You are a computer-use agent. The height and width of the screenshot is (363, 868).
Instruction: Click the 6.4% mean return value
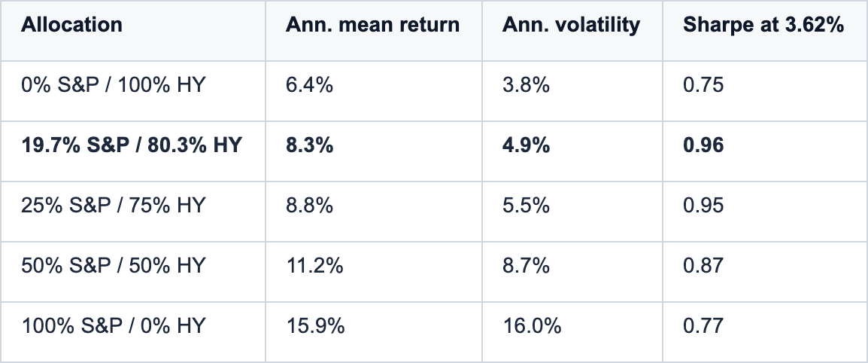(x=309, y=85)
